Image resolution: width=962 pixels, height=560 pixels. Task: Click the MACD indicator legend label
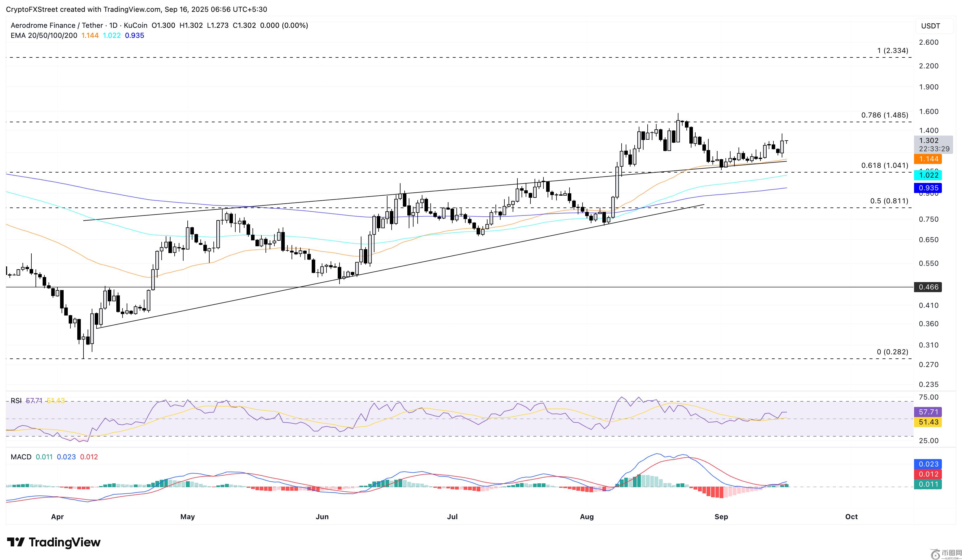[x=21, y=457]
